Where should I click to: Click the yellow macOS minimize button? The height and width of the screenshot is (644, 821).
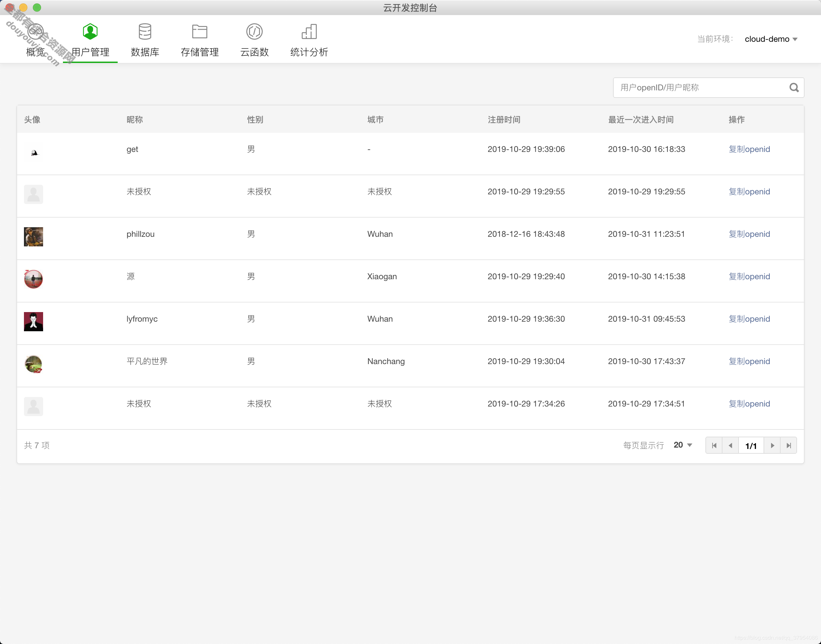pyautogui.click(x=23, y=7)
